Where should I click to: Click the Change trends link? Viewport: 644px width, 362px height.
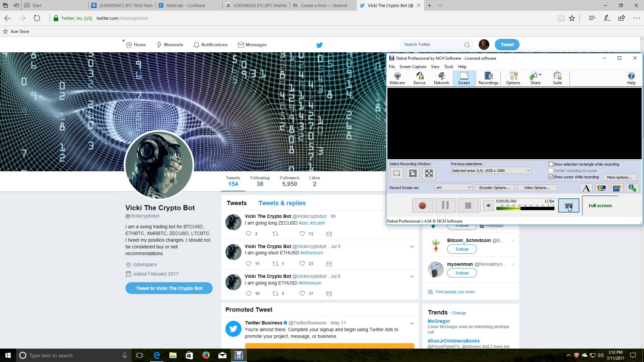pos(459,313)
